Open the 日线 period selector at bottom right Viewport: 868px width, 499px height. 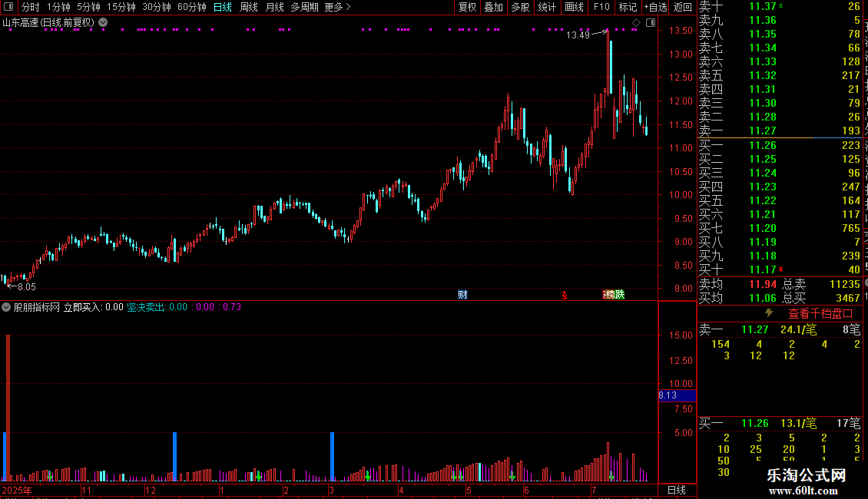(x=677, y=490)
